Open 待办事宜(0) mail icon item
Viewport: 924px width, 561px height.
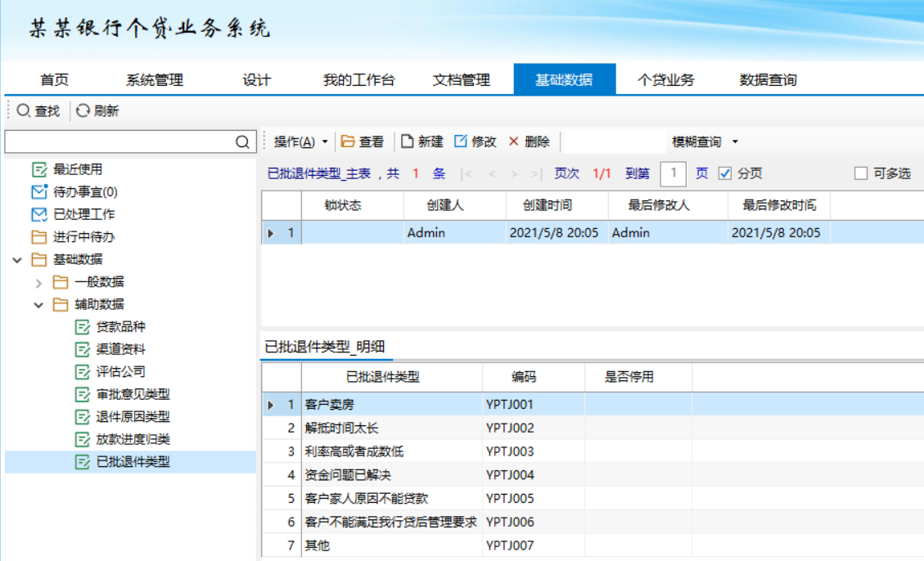point(38,192)
